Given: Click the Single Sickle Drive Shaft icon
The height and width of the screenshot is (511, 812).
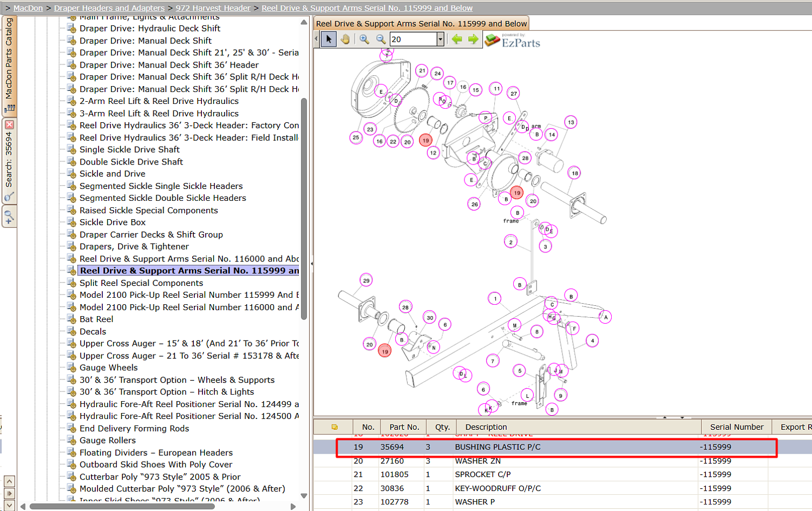Looking at the screenshot, I should point(71,149).
